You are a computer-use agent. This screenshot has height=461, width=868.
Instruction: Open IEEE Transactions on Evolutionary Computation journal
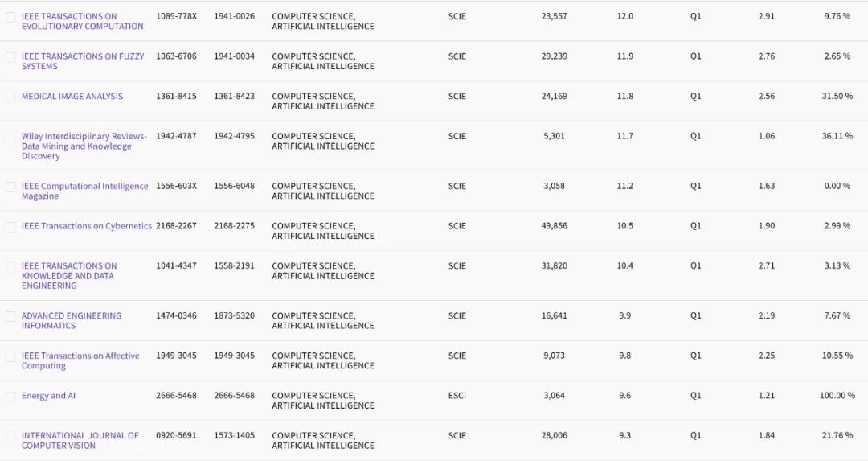click(82, 21)
